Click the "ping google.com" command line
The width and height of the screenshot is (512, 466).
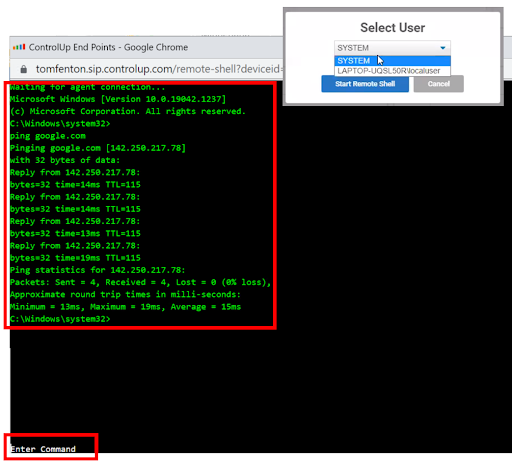click(x=48, y=136)
